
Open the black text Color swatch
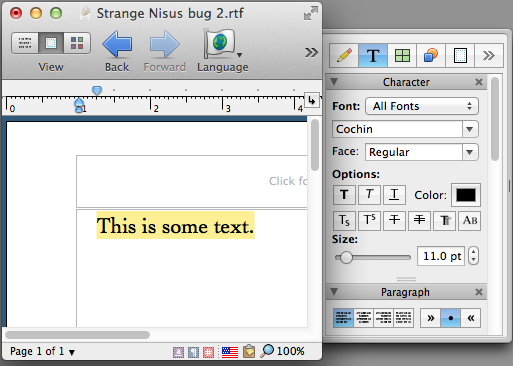(x=466, y=195)
